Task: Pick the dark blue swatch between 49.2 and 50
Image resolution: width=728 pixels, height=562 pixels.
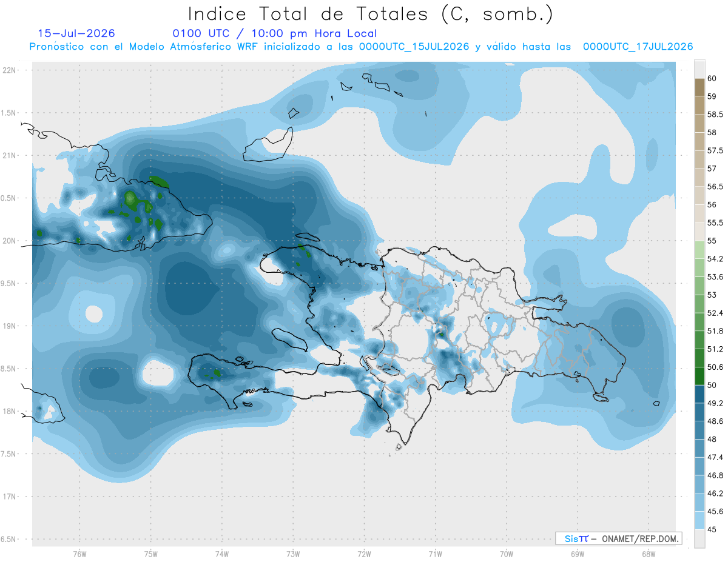Action: (699, 394)
